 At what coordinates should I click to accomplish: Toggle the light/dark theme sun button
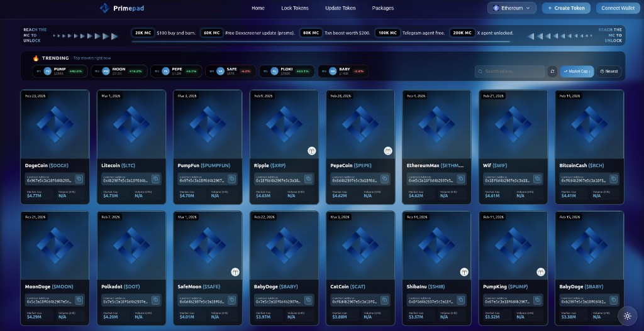coord(627,316)
